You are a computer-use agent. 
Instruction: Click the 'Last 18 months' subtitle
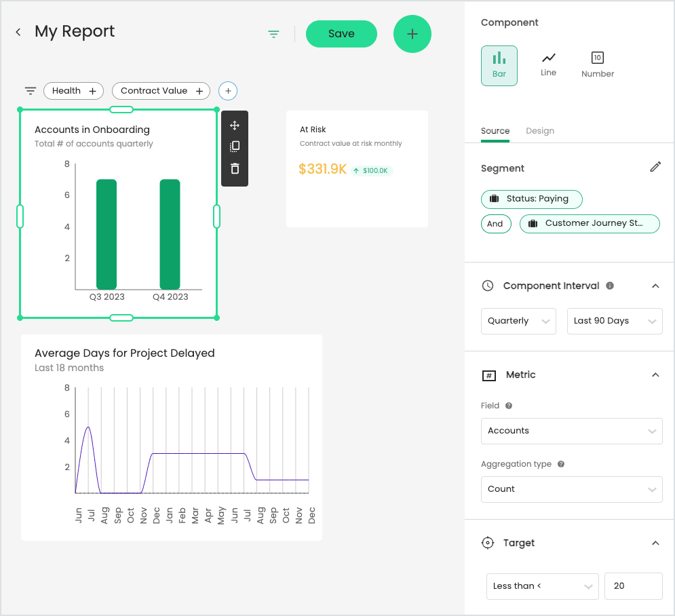click(x=69, y=368)
